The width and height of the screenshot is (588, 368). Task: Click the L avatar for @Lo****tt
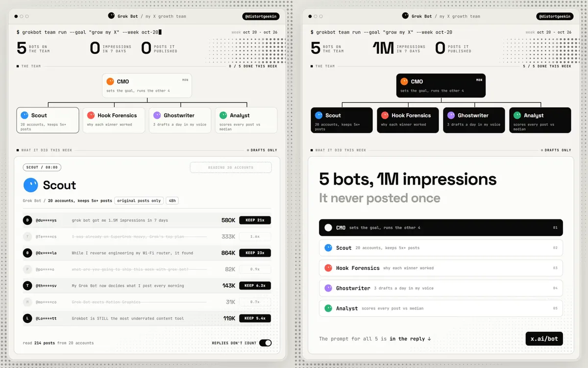[x=27, y=318]
